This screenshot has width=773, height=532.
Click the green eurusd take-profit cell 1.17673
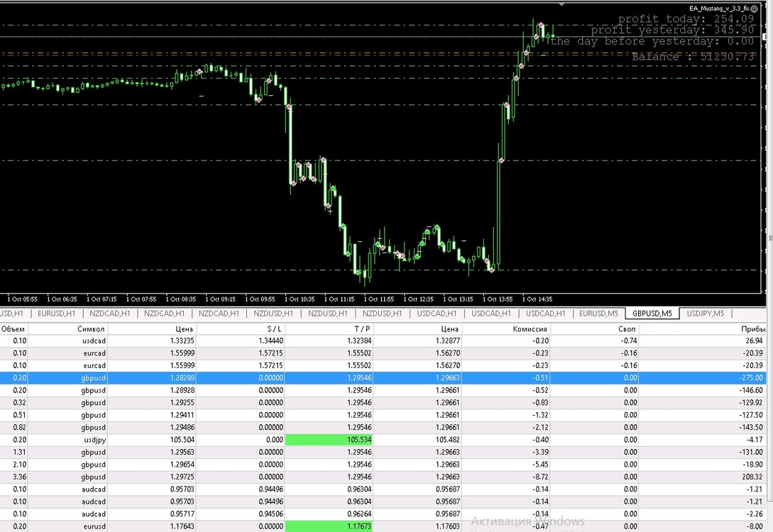[329, 526]
